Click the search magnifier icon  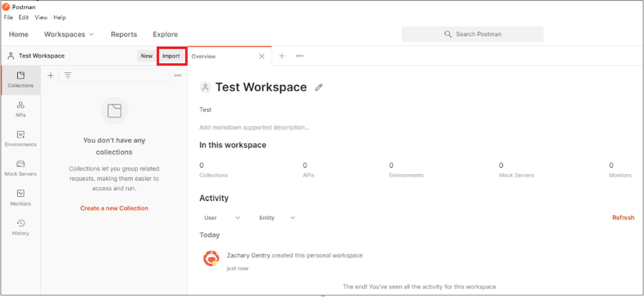[x=448, y=34]
